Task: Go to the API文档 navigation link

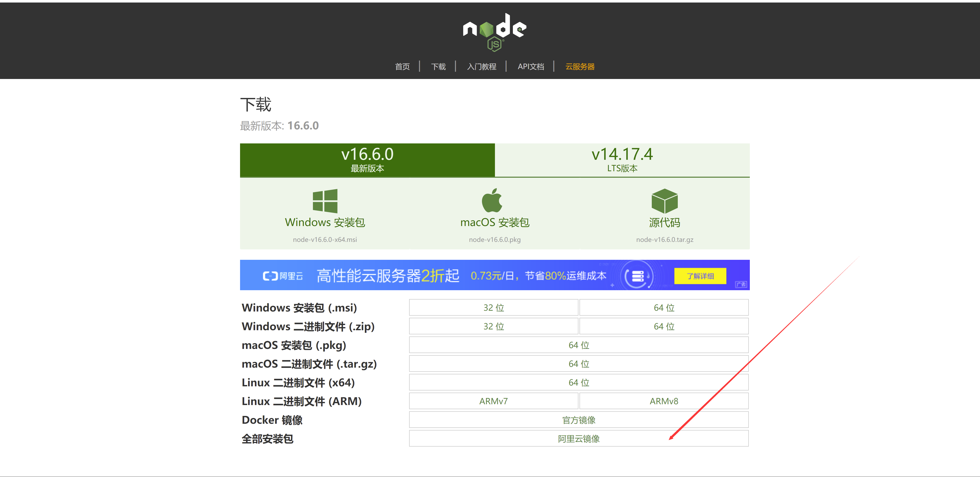Action: [x=530, y=67]
